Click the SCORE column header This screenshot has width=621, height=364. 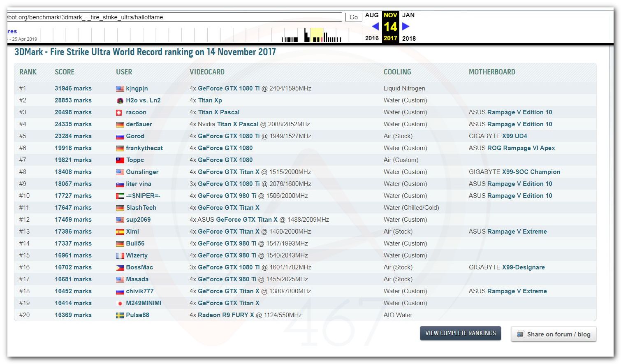pyautogui.click(x=65, y=72)
